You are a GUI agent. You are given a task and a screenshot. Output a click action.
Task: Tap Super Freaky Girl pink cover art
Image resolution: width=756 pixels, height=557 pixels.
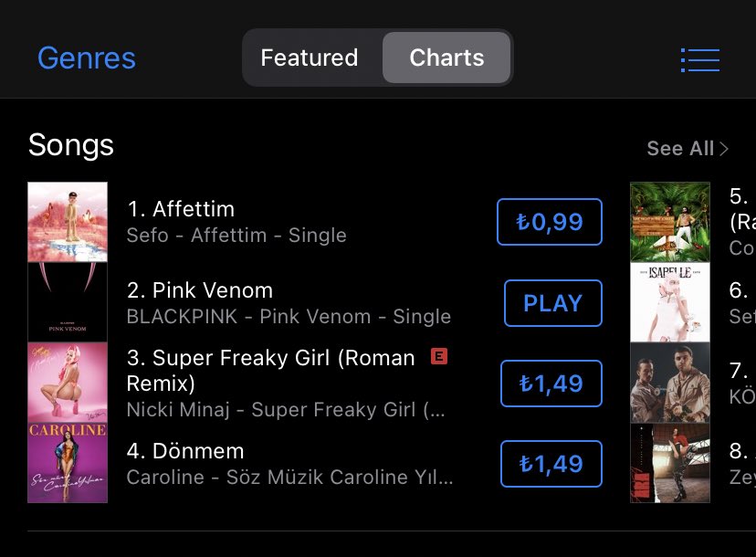68,383
